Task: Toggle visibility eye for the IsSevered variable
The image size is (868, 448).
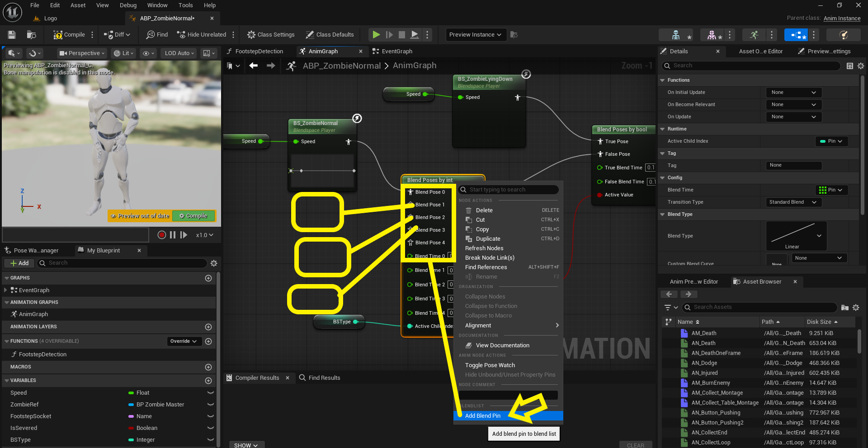Action: point(210,428)
